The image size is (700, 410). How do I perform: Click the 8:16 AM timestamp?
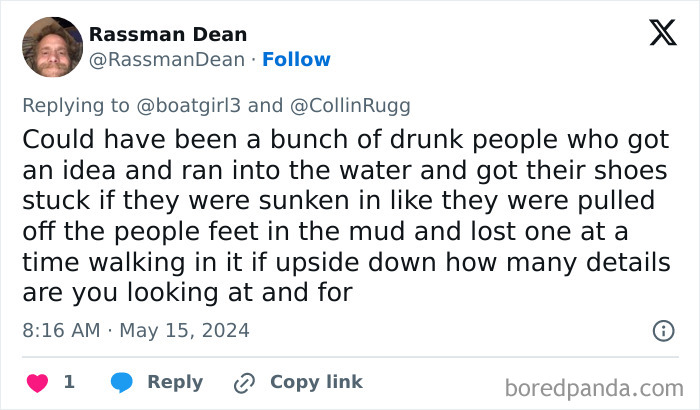[x=62, y=330]
